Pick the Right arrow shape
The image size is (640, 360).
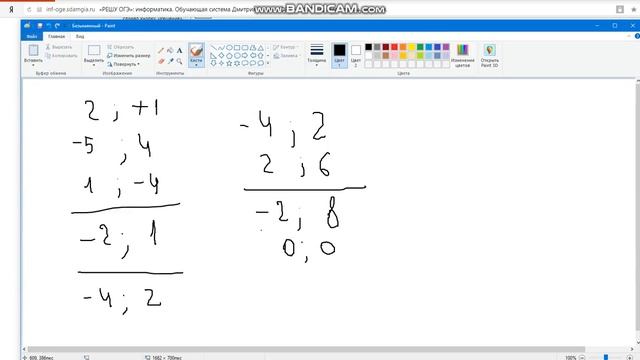pos(244,56)
